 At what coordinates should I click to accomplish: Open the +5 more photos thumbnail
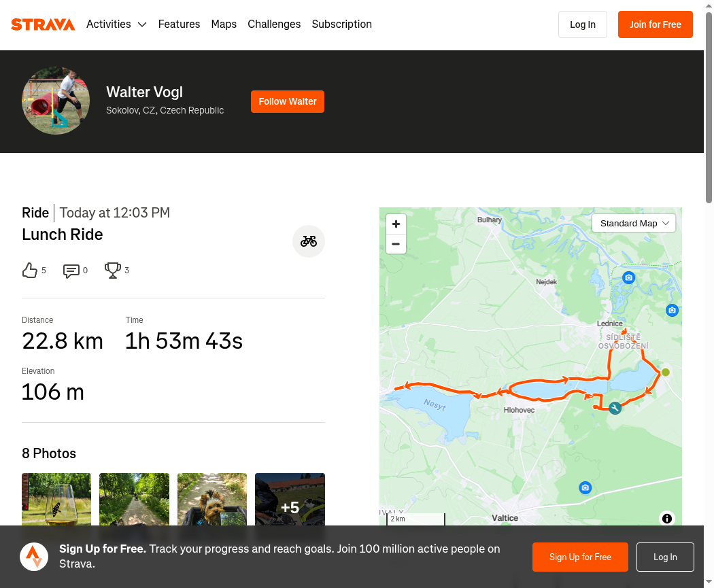click(290, 499)
